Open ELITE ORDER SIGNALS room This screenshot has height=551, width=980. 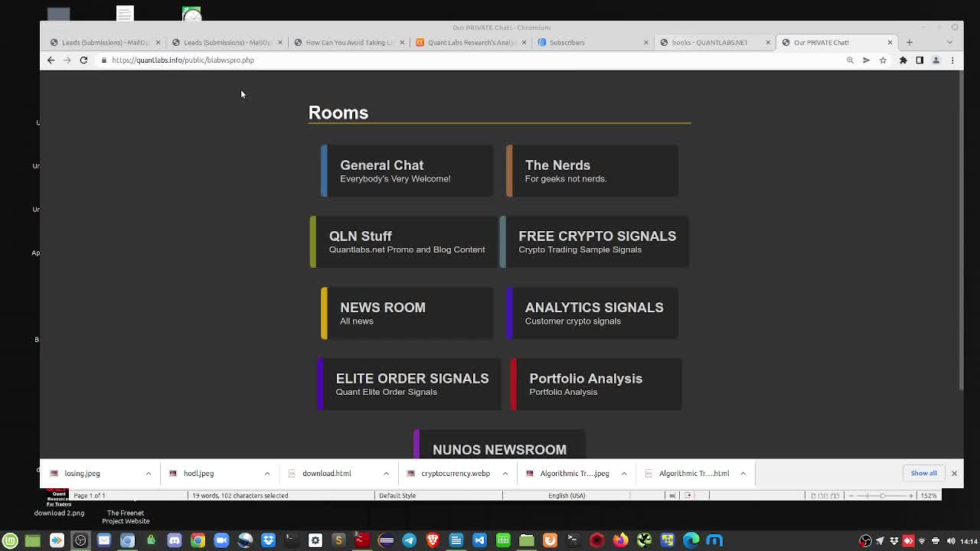pyautogui.click(x=409, y=384)
